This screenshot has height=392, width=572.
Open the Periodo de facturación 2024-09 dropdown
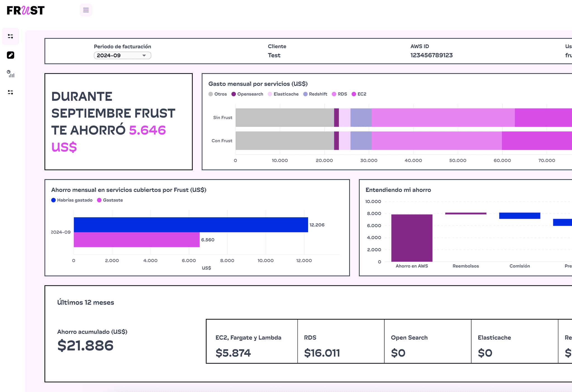click(x=122, y=55)
